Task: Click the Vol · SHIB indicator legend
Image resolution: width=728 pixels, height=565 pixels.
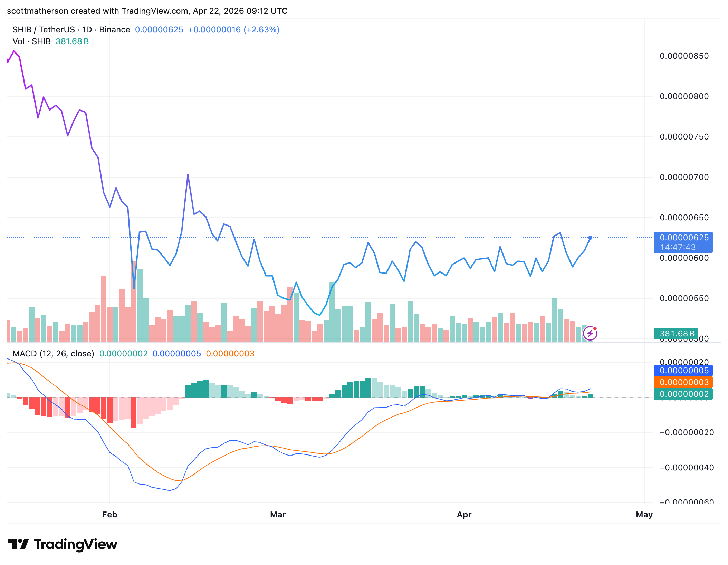Action: (x=31, y=41)
